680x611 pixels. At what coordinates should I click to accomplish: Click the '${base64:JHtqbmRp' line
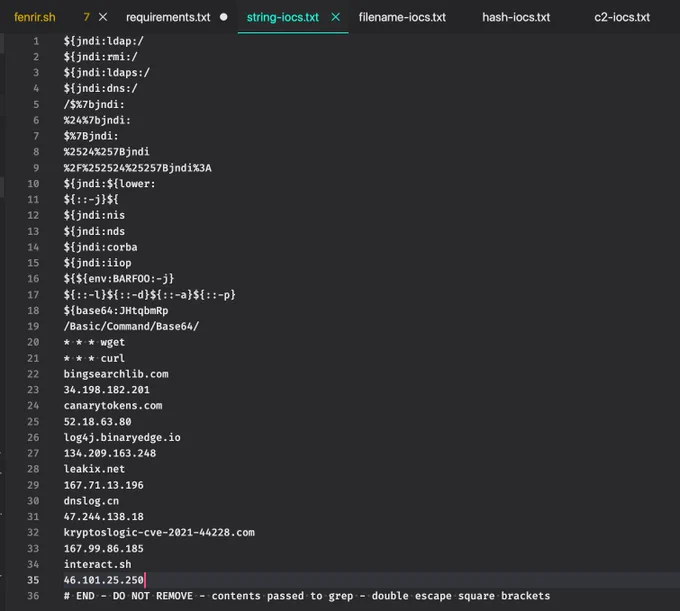[x=116, y=310]
